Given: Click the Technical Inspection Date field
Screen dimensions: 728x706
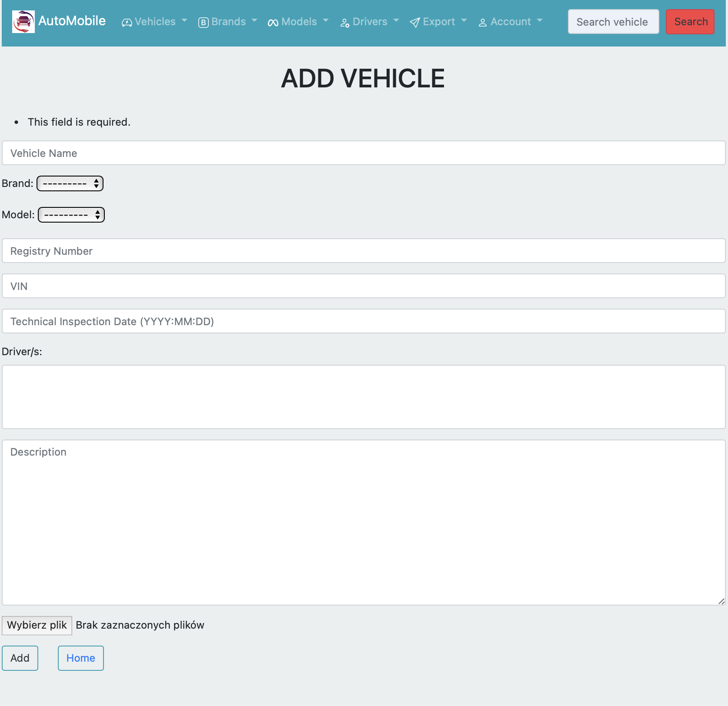Looking at the screenshot, I should (x=364, y=321).
